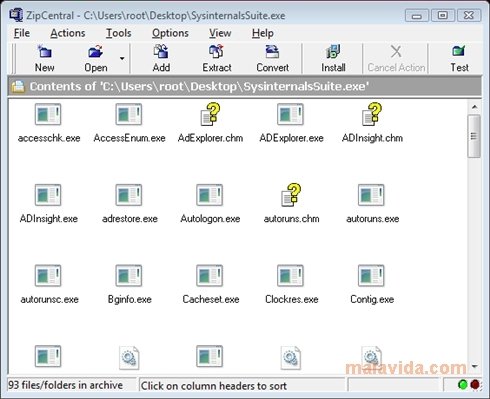Select the autorunsc.exe file icon
Viewport: 490px width, 399px height.
(x=48, y=276)
